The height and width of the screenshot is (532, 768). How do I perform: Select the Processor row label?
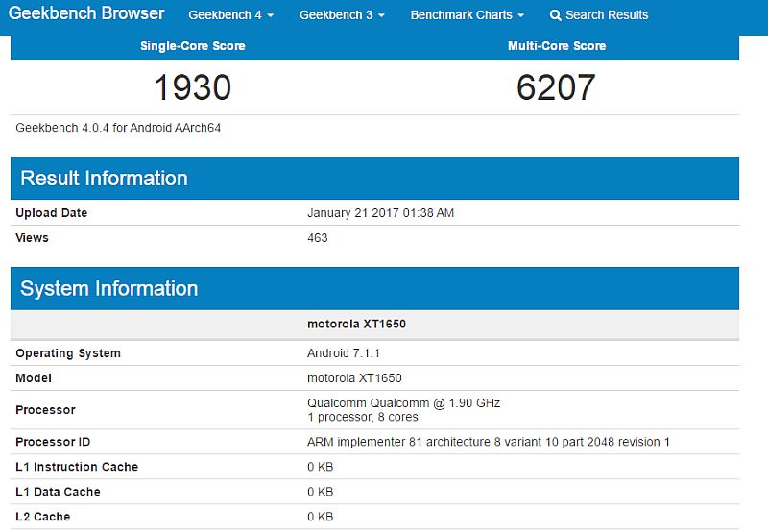(x=45, y=410)
